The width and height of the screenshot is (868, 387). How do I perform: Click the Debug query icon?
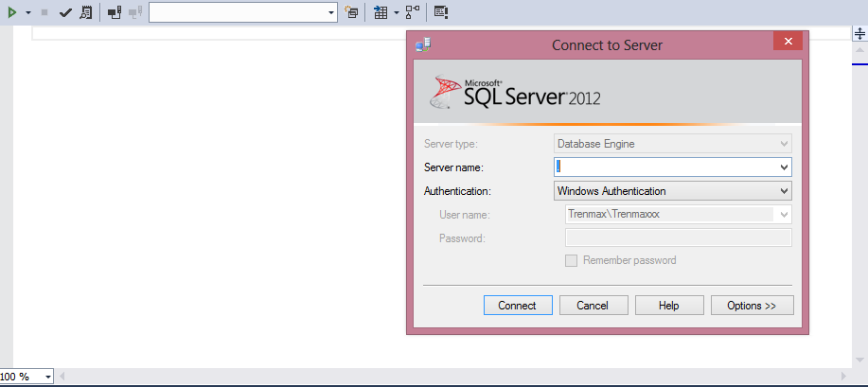coord(85,12)
